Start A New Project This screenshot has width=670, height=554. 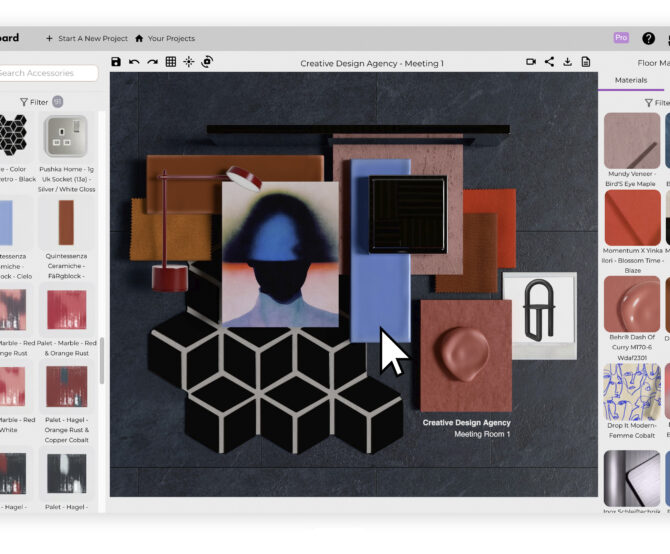tap(87, 38)
